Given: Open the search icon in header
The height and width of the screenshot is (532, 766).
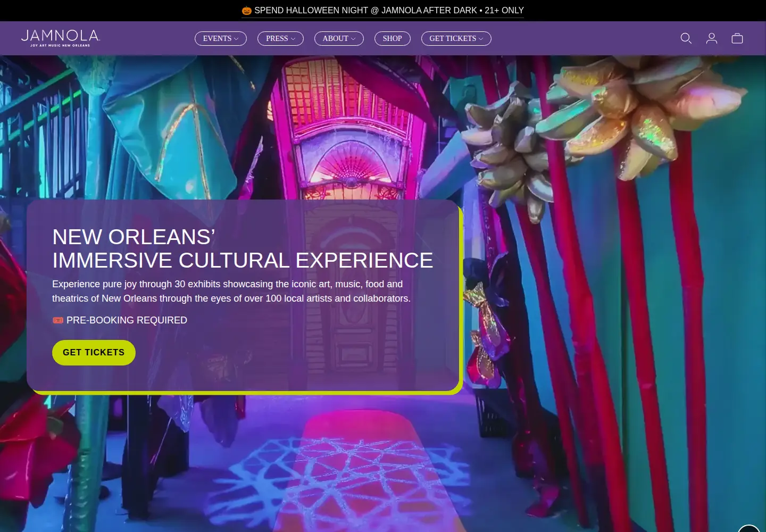Looking at the screenshot, I should [x=686, y=38].
